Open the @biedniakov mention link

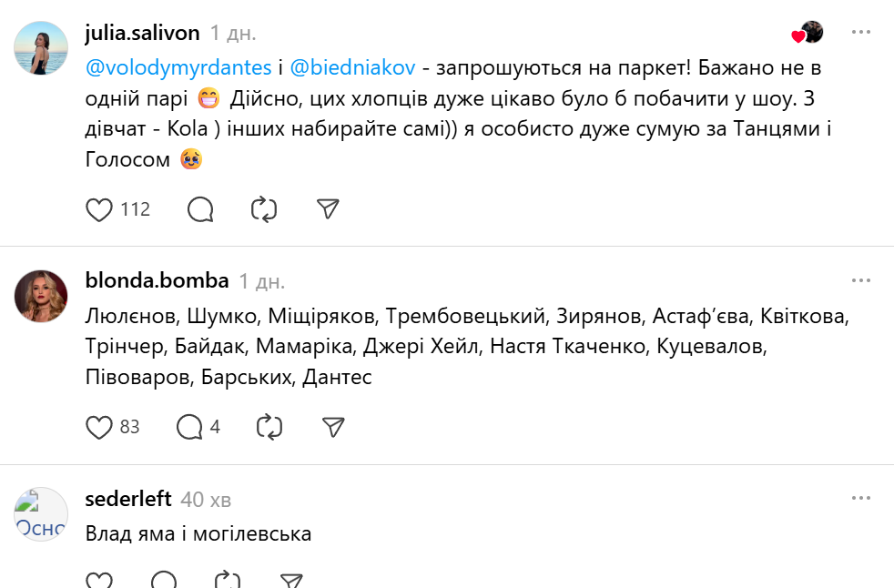(352, 67)
